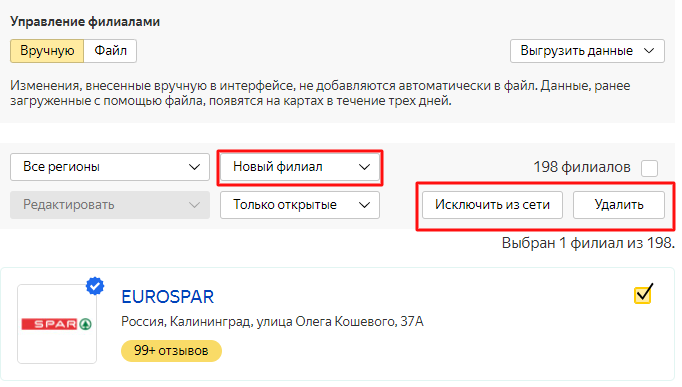Click the Исключить из сети button
The height and width of the screenshot is (387, 682).
(492, 205)
